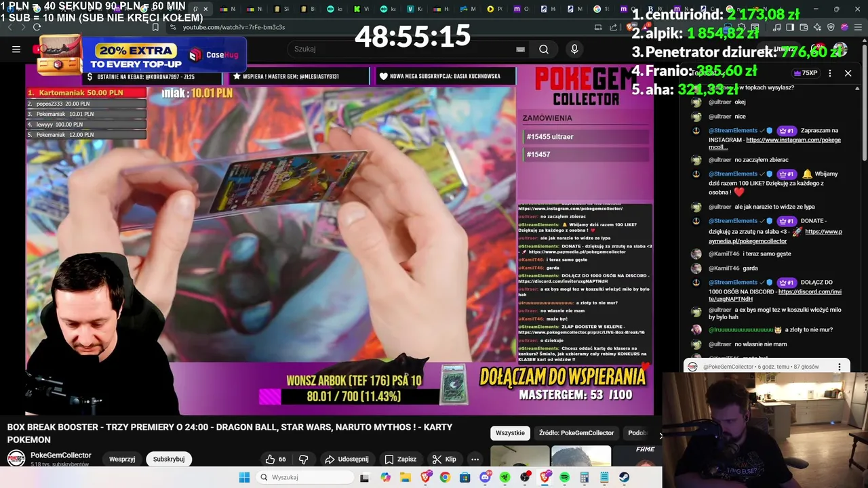The height and width of the screenshot is (488, 868).
Task: Bookmark this page in the address bar
Action: [155, 27]
